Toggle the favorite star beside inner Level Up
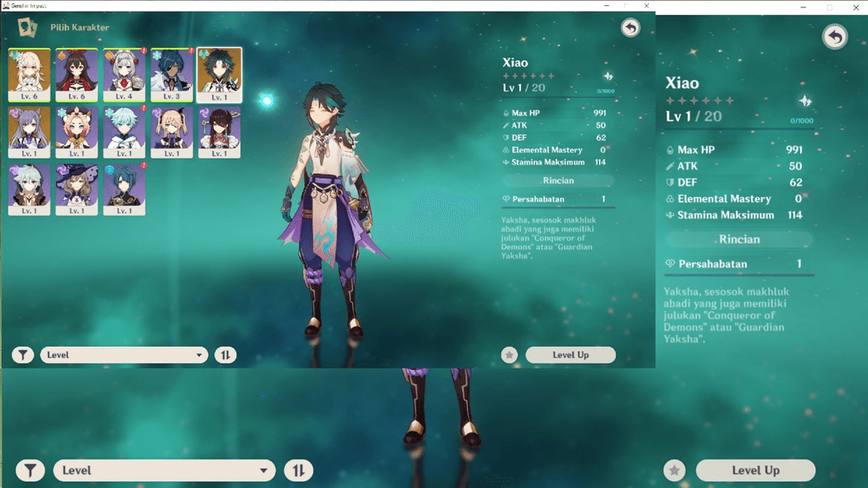The height and width of the screenshot is (488, 868). tap(509, 355)
